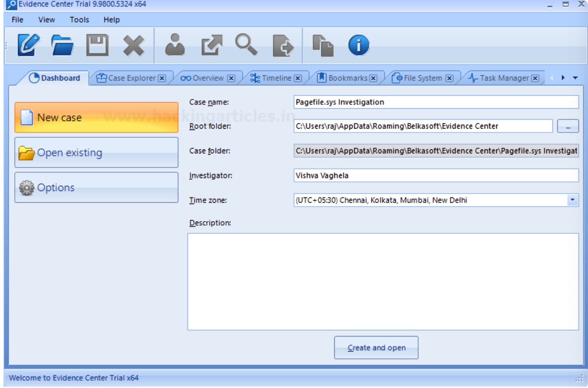Open the File menu

[x=18, y=19]
